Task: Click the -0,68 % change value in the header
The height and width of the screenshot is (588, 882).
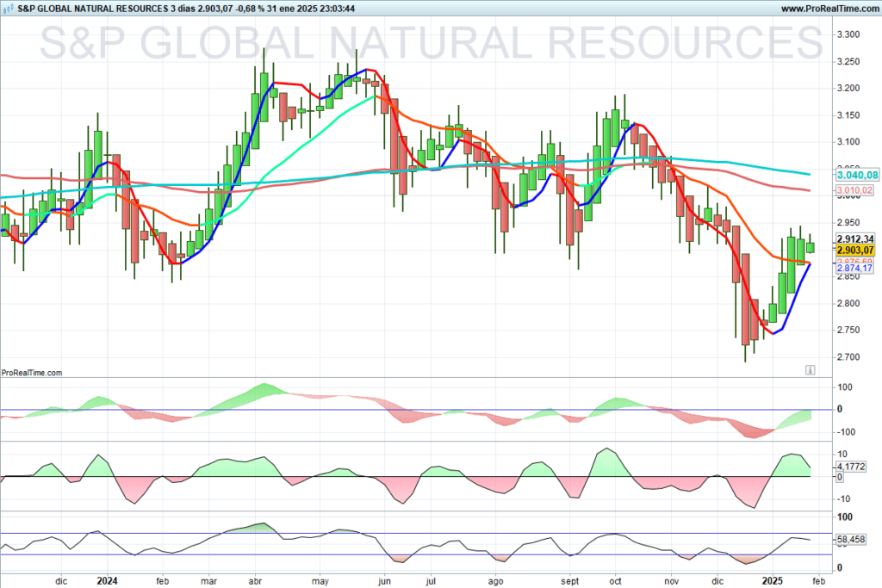Action: tap(250, 9)
